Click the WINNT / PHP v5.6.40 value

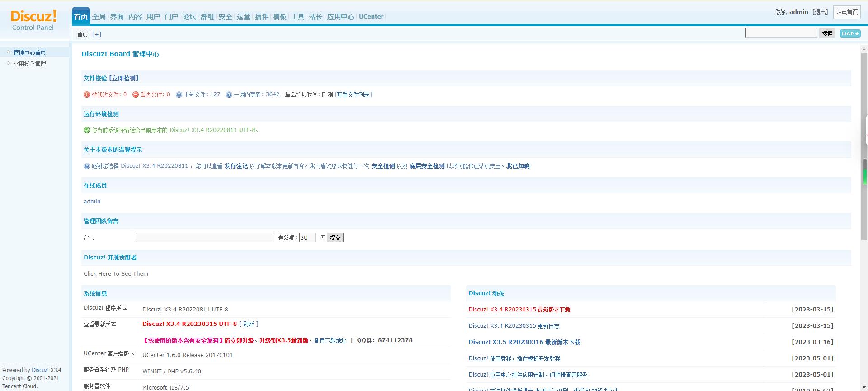click(x=172, y=372)
